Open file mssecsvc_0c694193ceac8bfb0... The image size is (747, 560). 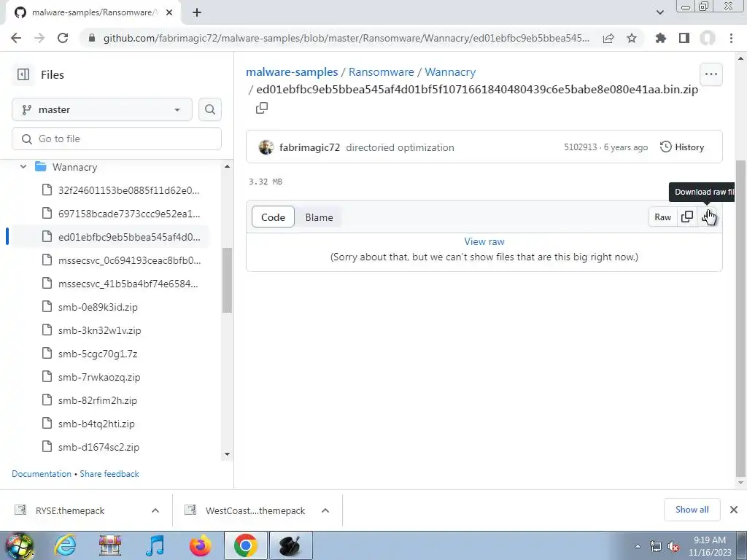tap(128, 260)
